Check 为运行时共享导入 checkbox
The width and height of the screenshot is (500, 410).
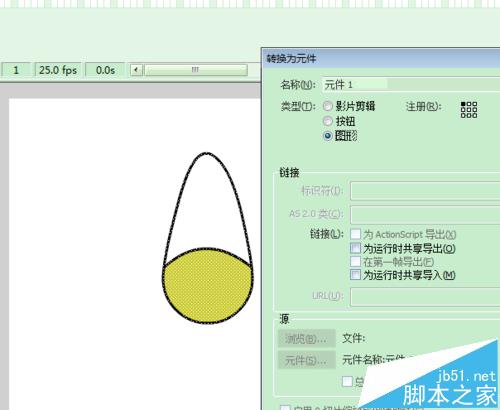click(356, 275)
